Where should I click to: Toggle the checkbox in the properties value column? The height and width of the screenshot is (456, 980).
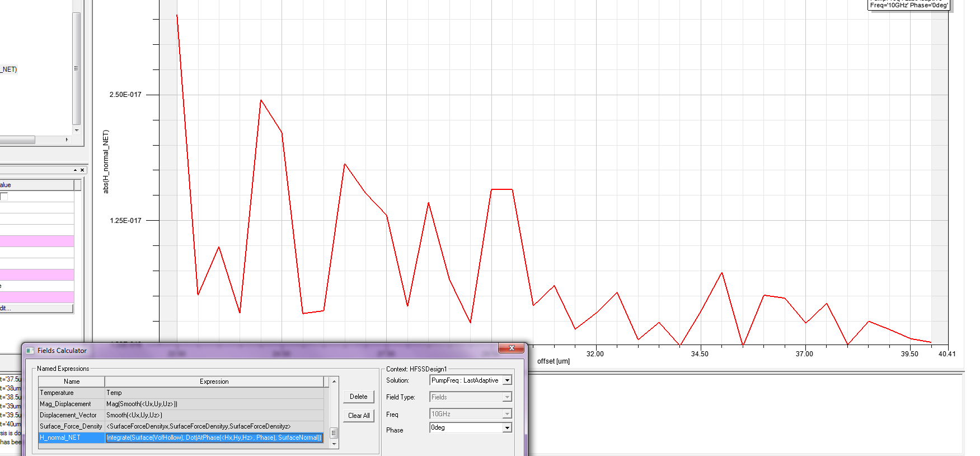(4, 197)
